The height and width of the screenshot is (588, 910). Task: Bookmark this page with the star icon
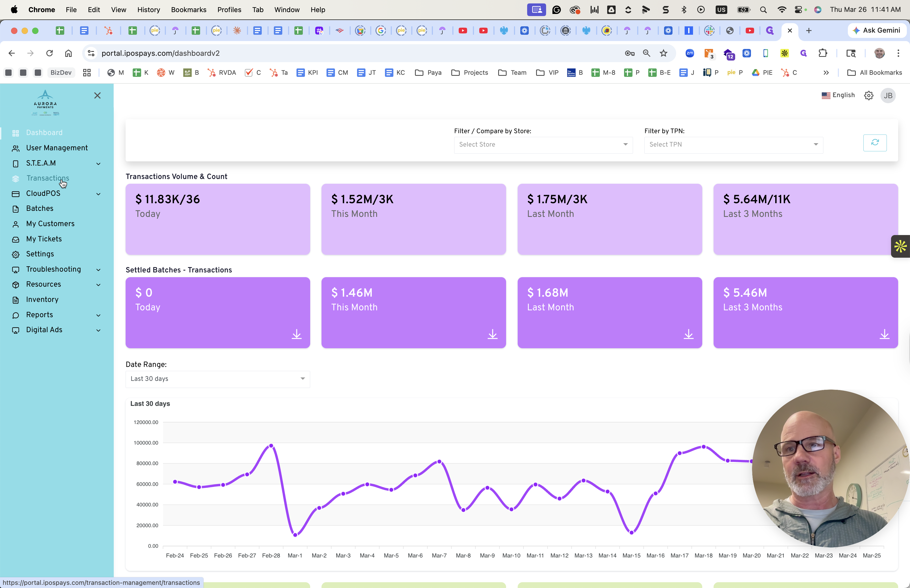[664, 53]
